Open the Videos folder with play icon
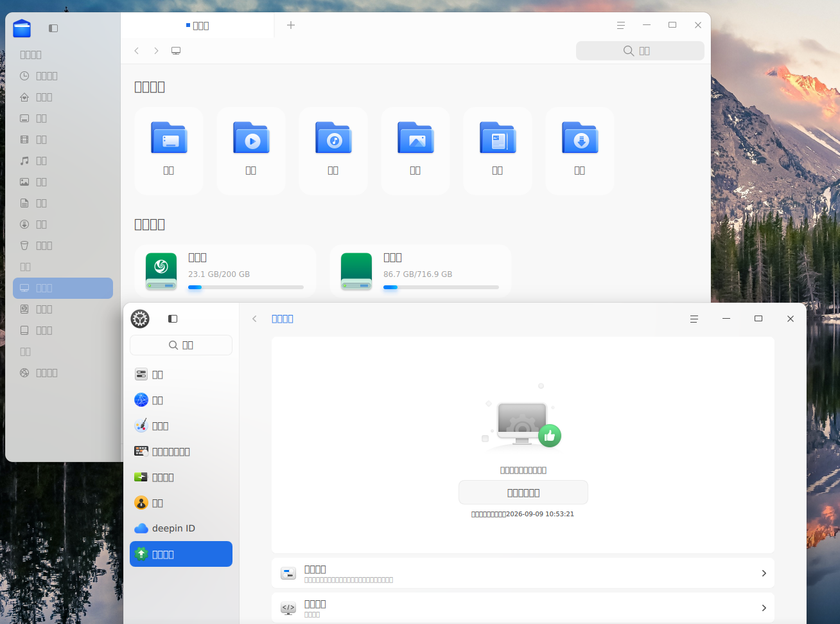 [251, 151]
